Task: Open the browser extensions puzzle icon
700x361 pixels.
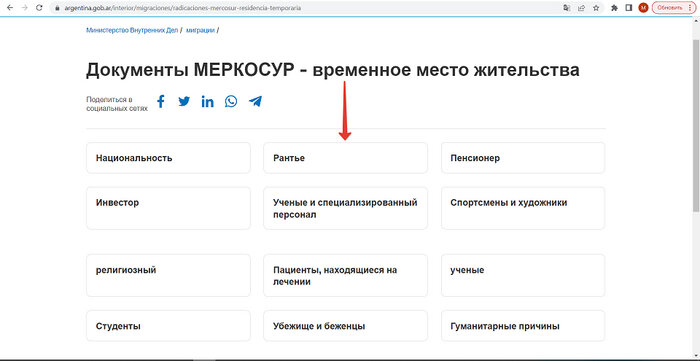Action: [615, 8]
